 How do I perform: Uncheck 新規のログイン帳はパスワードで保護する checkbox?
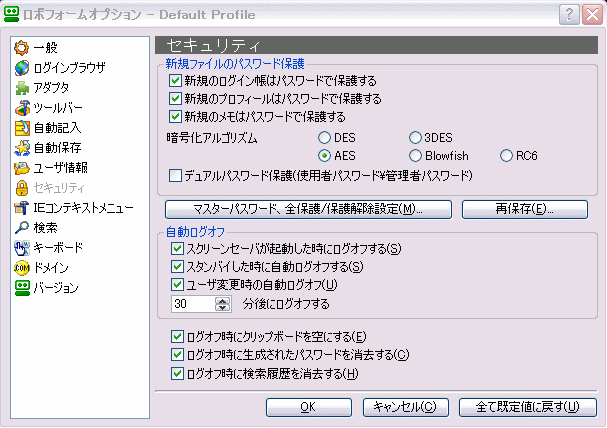(175, 80)
